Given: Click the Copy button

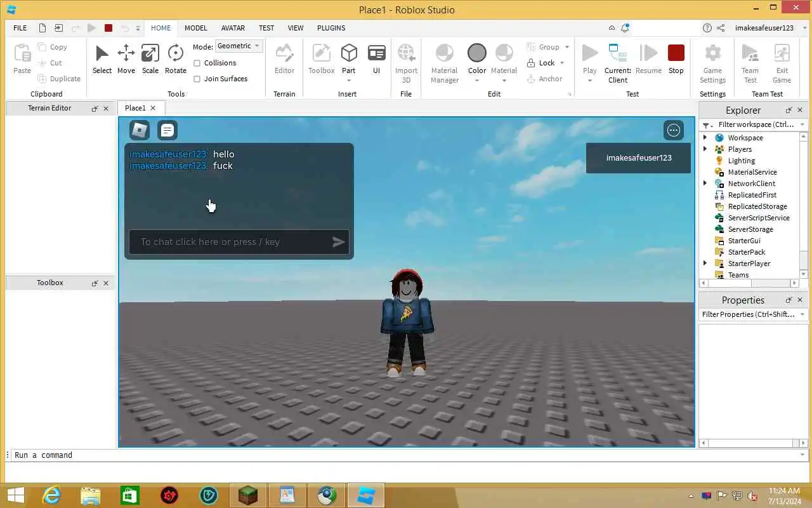Looking at the screenshot, I should (53, 47).
